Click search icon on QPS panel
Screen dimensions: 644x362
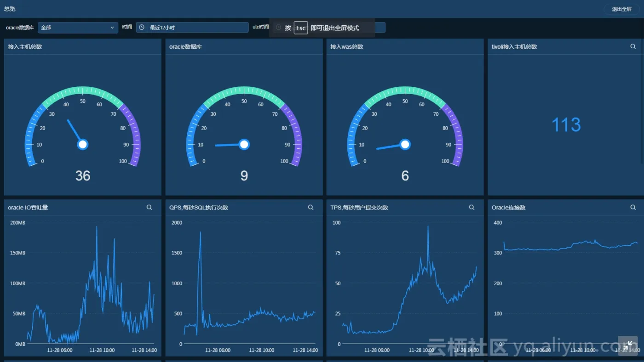coord(310,207)
